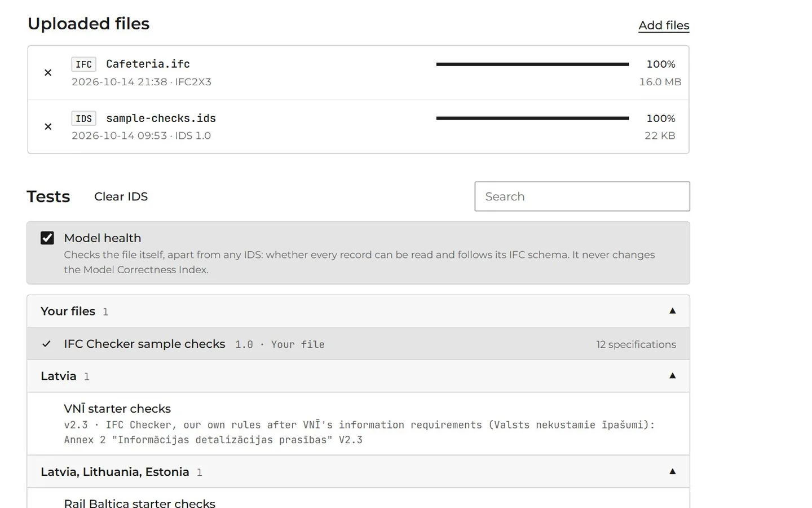Focus the Search tests field

pyautogui.click(x=582, y=196)
